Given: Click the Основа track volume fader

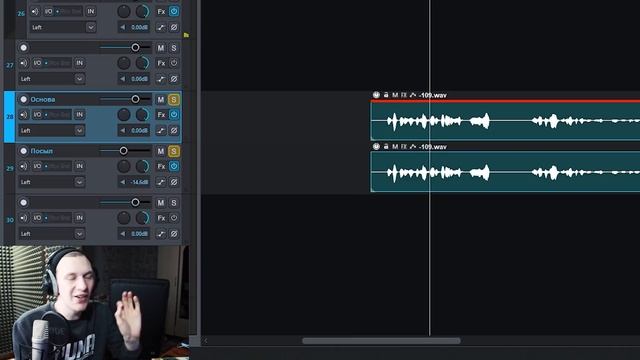Looking at the screenshot, I should coord(136,99).
